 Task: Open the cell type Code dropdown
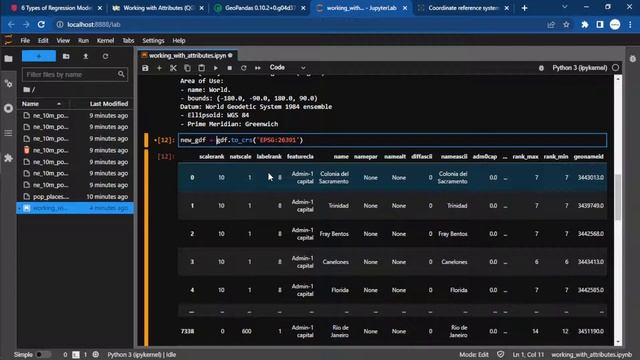click(287, 68)
